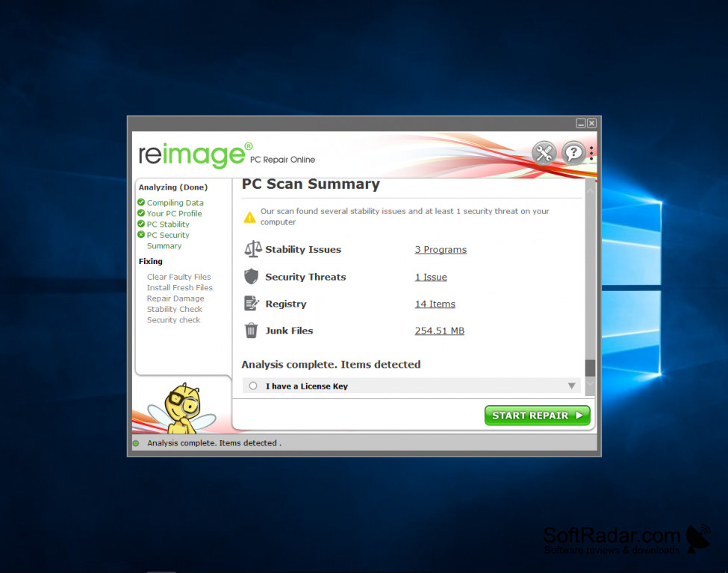
Task: Expand the License Key dropdown arrow
Action: [x=571, y=386]
